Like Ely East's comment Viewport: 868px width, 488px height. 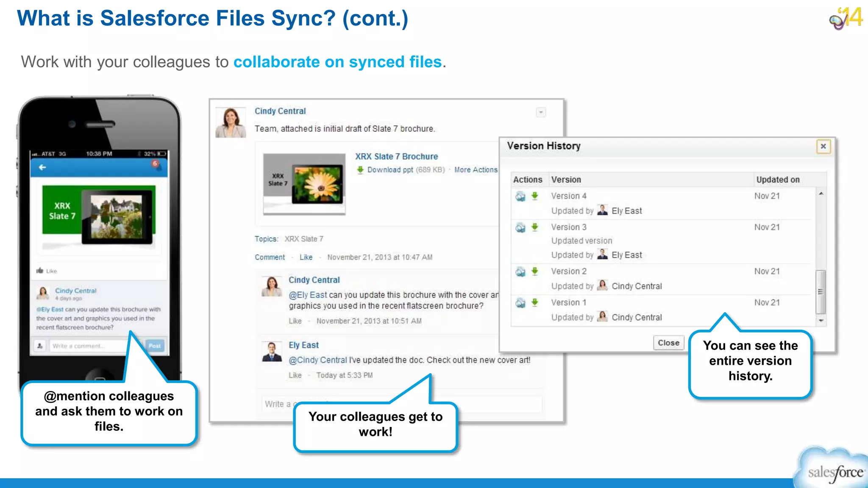point(295,375)
